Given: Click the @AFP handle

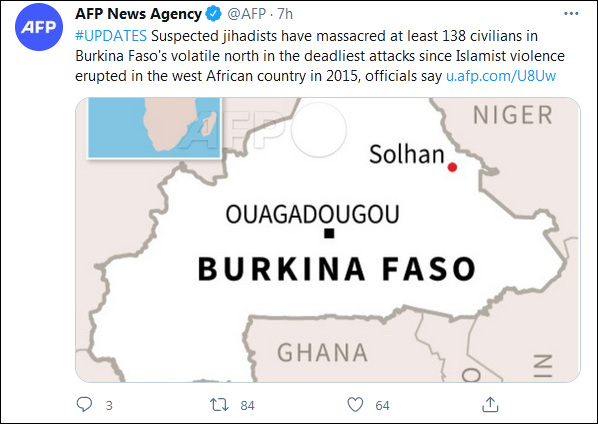Looking at the screenshot, I should [246, 14].
